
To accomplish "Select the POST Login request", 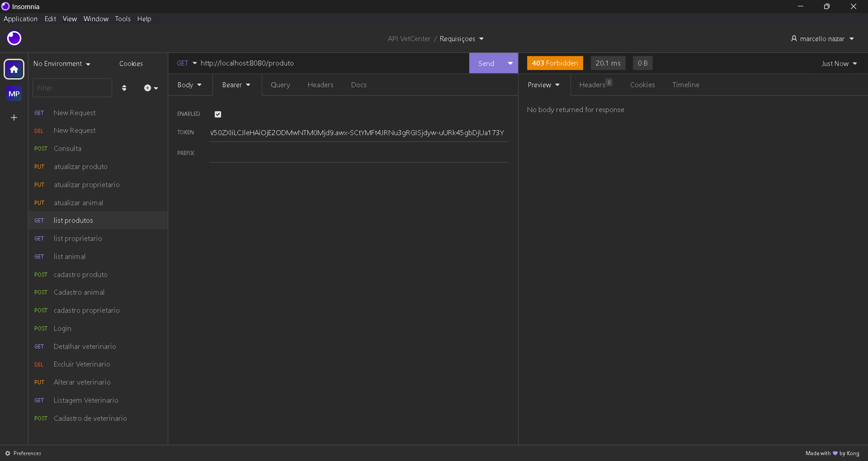I will pos(98,329).
